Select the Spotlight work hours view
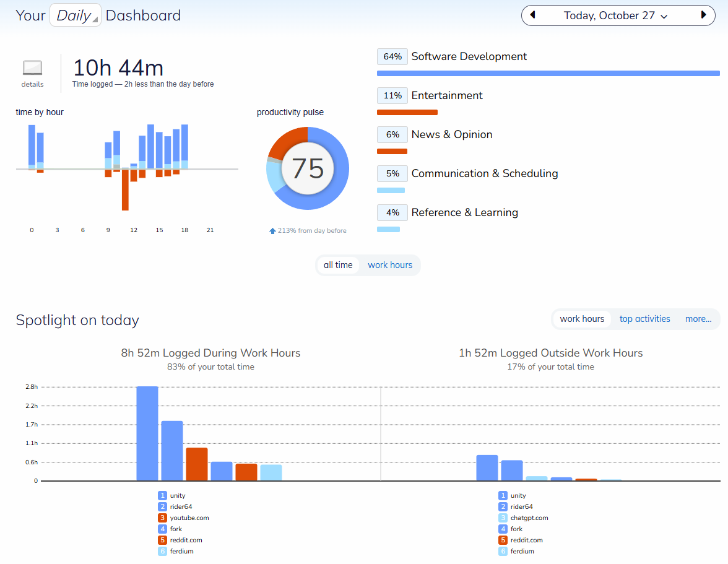The width and height of the screenshot is (728, 564). [582, 319]
